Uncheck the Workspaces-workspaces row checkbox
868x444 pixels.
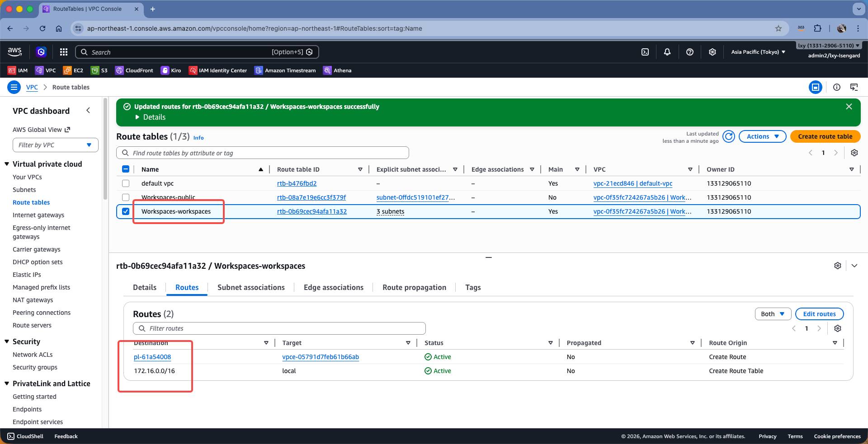pos(126,211)
